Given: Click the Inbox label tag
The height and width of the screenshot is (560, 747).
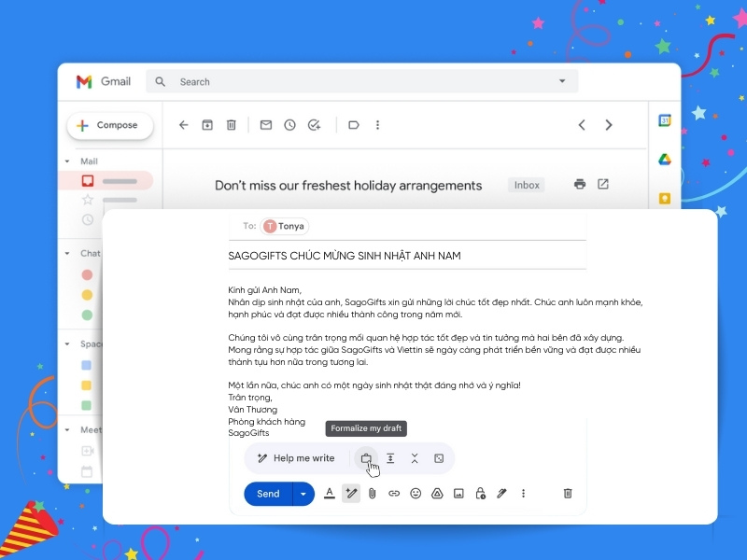Looking at the screenshot, I should tap(527, 185).
